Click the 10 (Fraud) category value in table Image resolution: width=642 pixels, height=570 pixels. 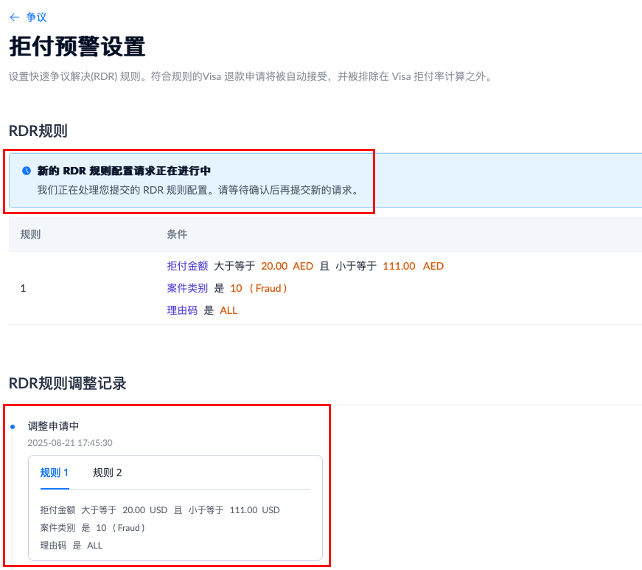point(259,288)
